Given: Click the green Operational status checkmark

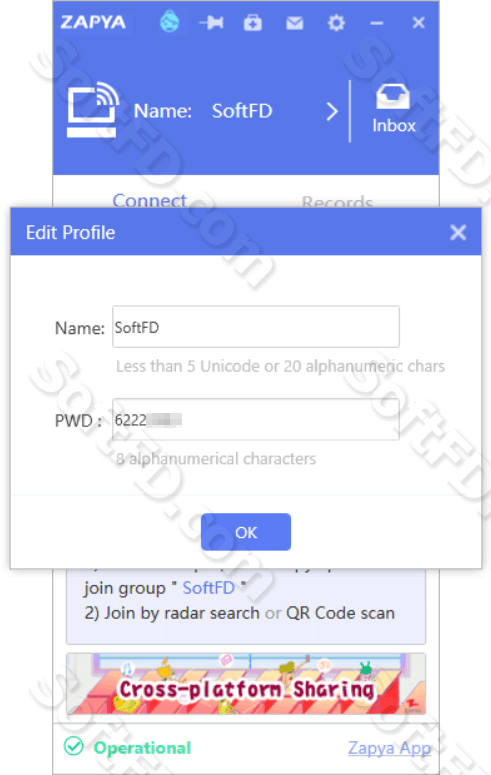Looking at the screenshot, I should (74, 746).
